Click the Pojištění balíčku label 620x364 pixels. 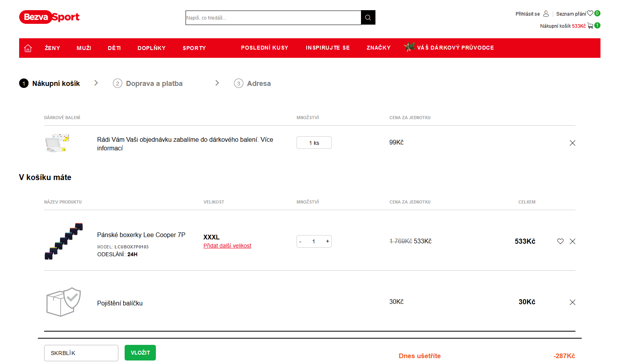[120, 303]
